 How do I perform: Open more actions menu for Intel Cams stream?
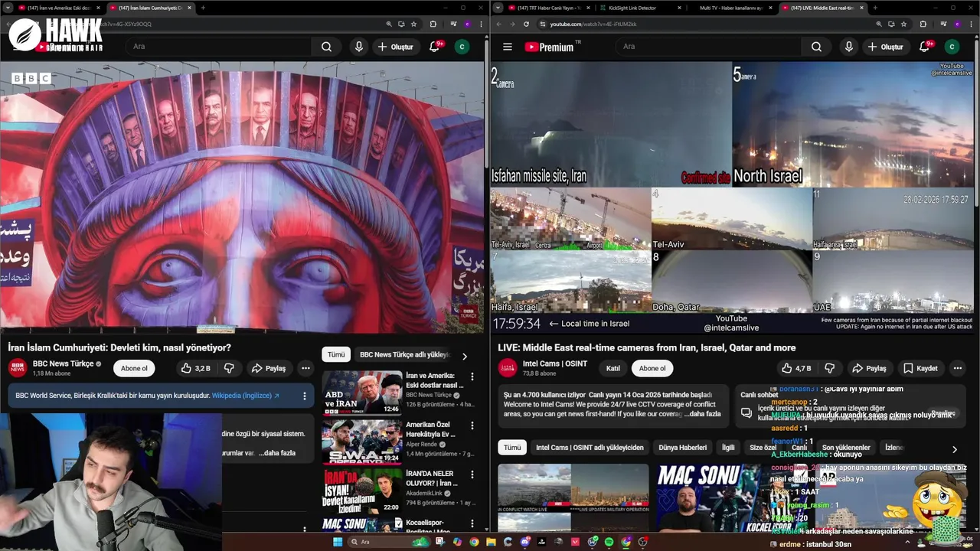coord(957,368)
